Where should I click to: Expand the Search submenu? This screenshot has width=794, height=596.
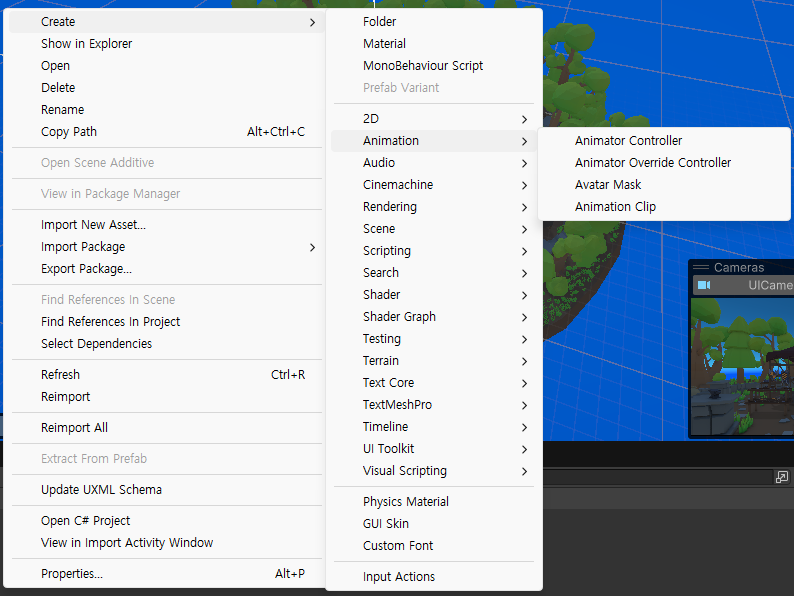(x=434, y=272)
